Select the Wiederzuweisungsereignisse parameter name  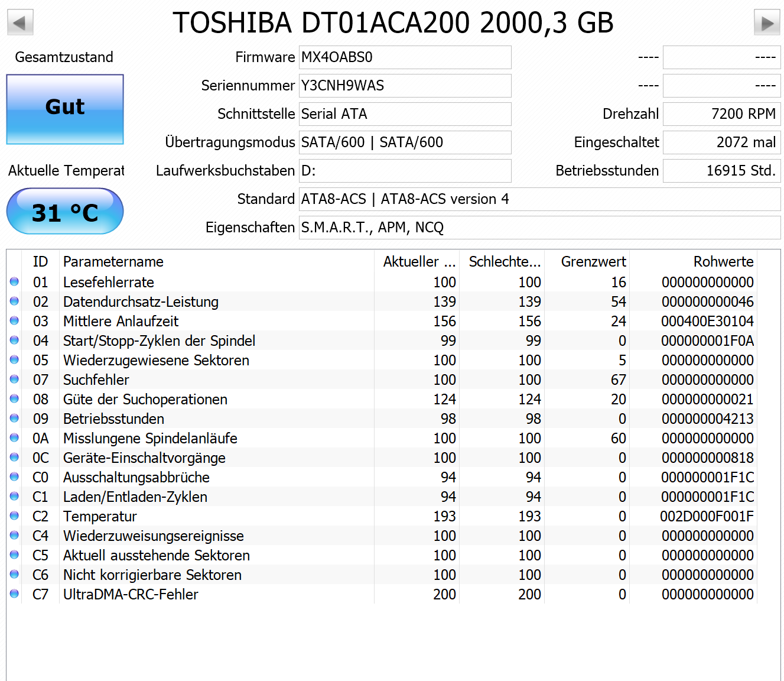pos(154,536)
